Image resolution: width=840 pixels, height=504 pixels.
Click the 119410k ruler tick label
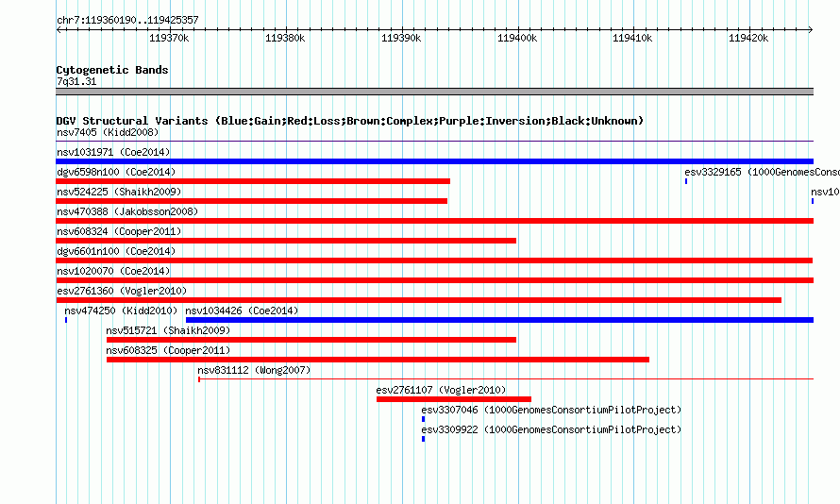(x=632, y=38)
